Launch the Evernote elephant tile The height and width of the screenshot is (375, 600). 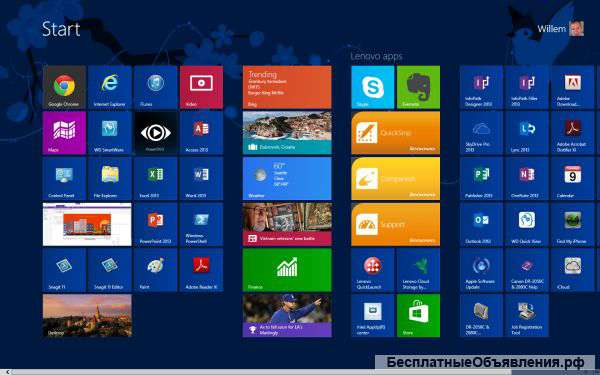[418, 87]
